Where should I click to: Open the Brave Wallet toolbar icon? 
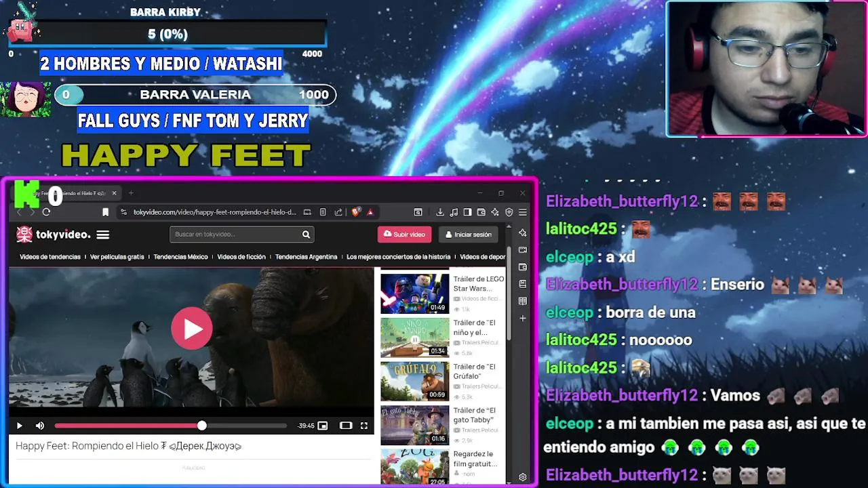click(x=481, y=212)
